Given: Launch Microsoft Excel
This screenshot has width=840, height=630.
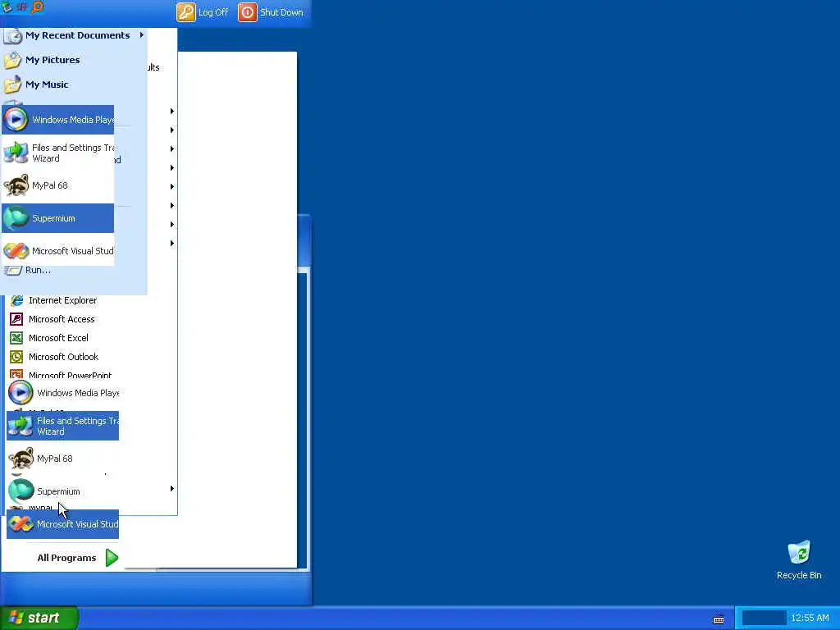Looking at the screenshot, I should pos(49,338).
